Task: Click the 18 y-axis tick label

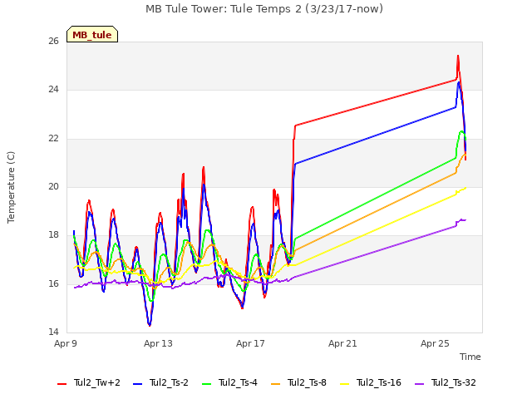Action: click(x=53, y=234)
